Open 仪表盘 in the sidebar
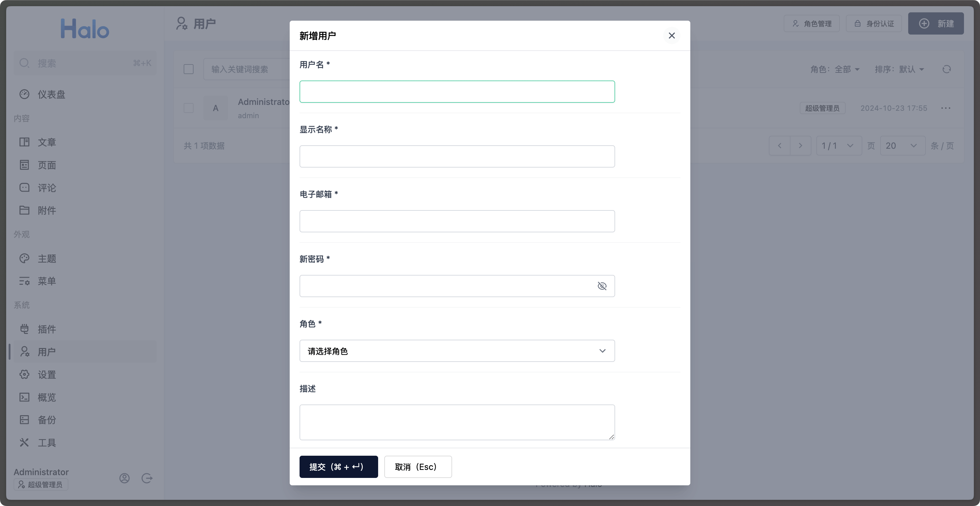The width and height of the screenshot is (980, 506). coord(51,94)
